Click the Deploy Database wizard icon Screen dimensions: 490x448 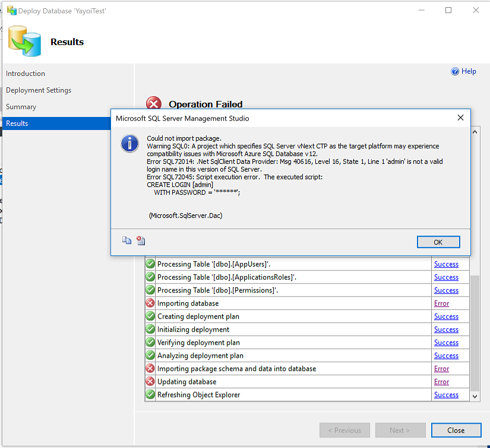(24, 41)
